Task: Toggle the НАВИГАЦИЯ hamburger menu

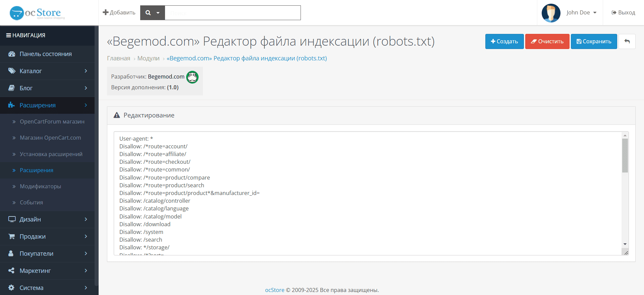Action: click(25, 35)
